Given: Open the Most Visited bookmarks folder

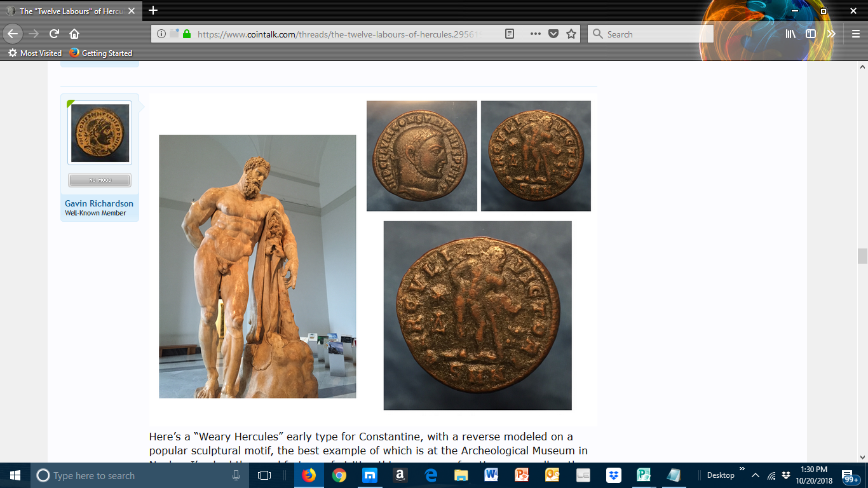Looking at the screenshot, I should tap(35, 53).
